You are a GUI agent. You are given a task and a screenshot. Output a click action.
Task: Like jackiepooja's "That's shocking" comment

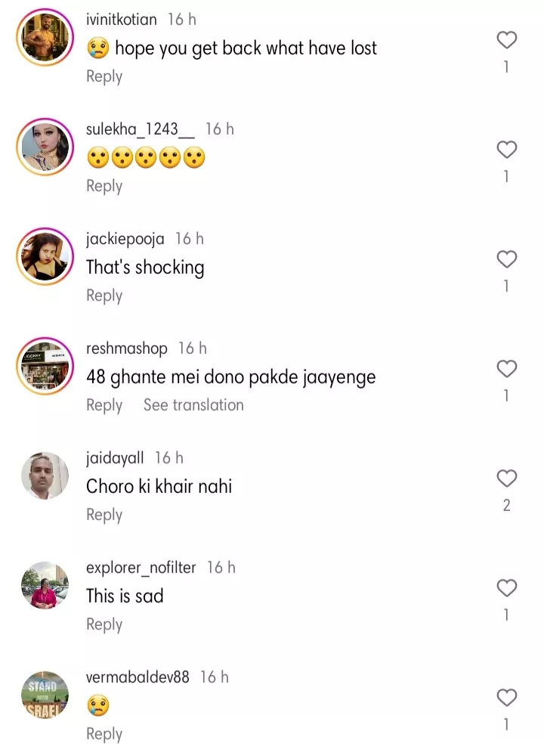506,259
